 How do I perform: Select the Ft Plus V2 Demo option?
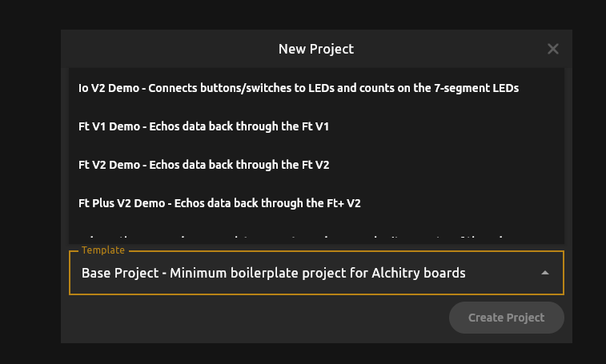(219, 203)
